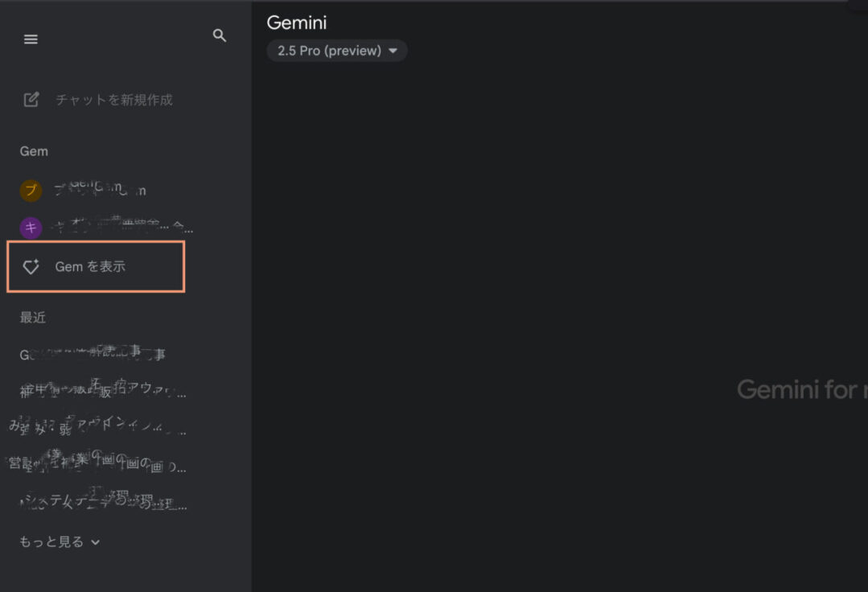Click the purple キ Gem avatar
868x592 pixels.
pyautogui.click(x=31, y=228)
